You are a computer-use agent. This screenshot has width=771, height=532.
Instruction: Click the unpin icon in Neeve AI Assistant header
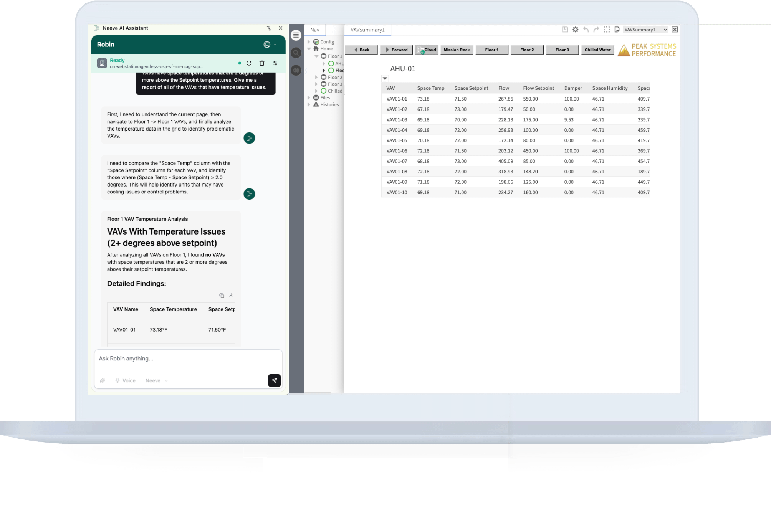[269, 28]
